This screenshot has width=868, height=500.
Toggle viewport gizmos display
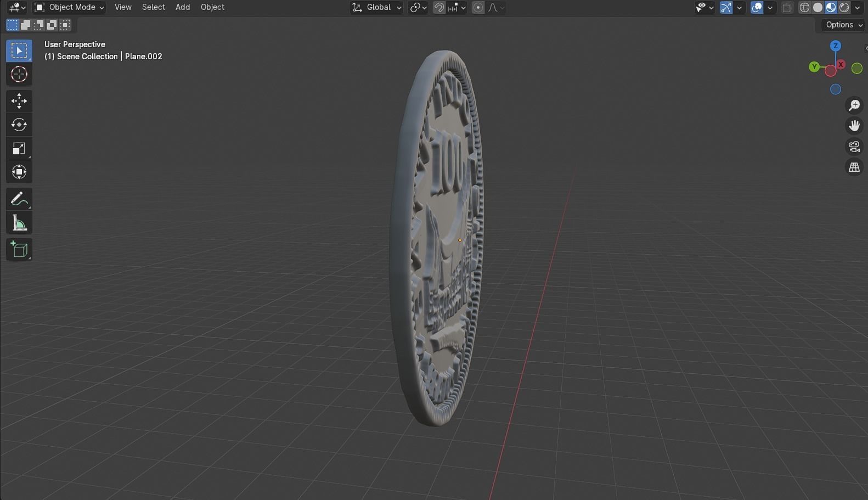pos(726,7)
